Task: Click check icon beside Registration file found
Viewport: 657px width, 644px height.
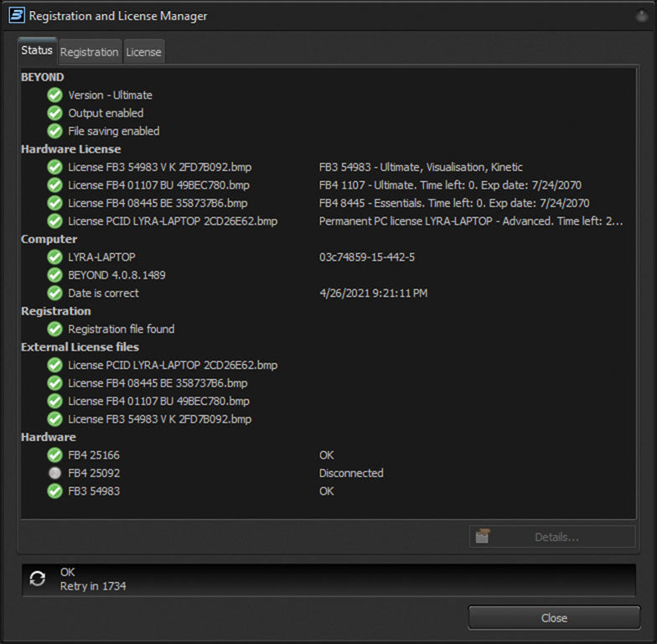Action: (55, 329)
